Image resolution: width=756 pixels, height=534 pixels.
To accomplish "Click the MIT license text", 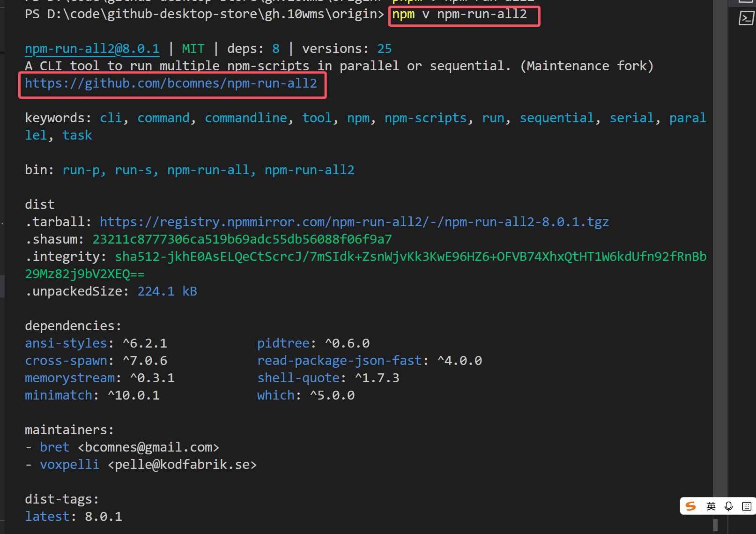I will point(193,49).
